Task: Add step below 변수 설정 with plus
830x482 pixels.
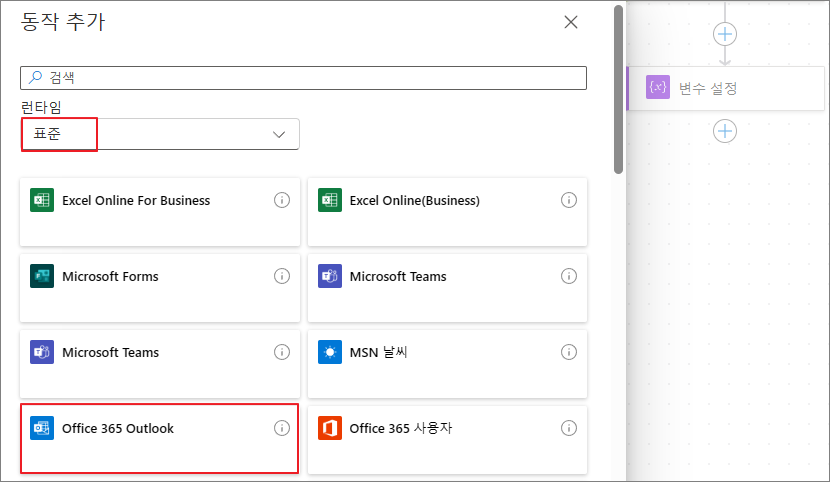Action: click(x=725, y=131)
